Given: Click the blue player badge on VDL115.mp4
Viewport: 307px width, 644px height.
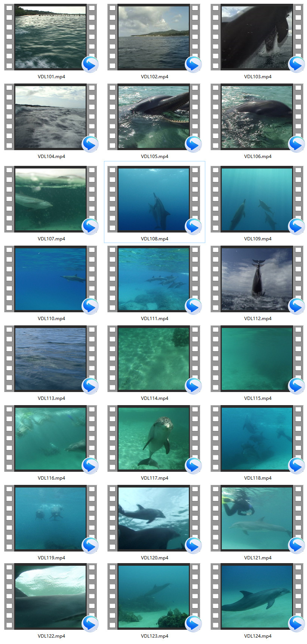Looking at the screenshot, I should click(x=297, y=386).
